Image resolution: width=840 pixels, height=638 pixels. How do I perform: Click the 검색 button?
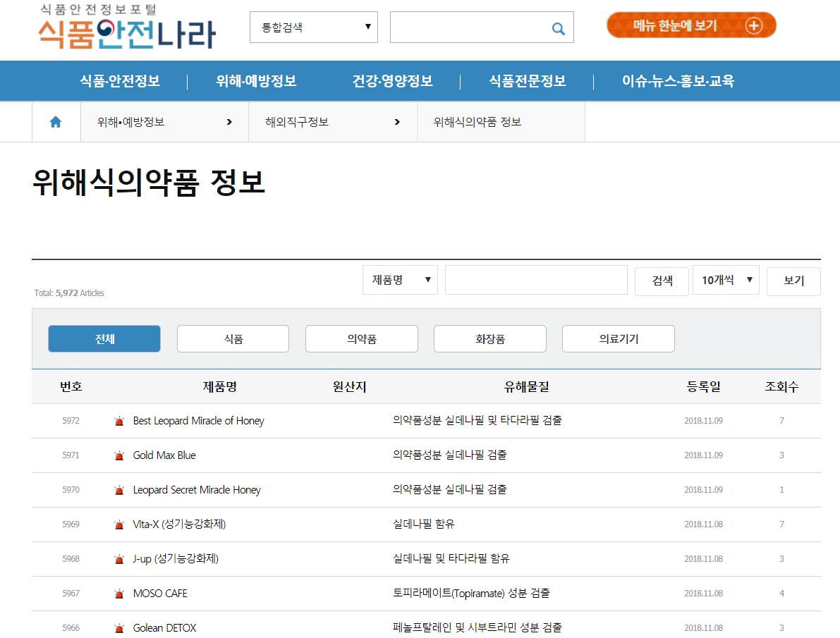(662, 281)
